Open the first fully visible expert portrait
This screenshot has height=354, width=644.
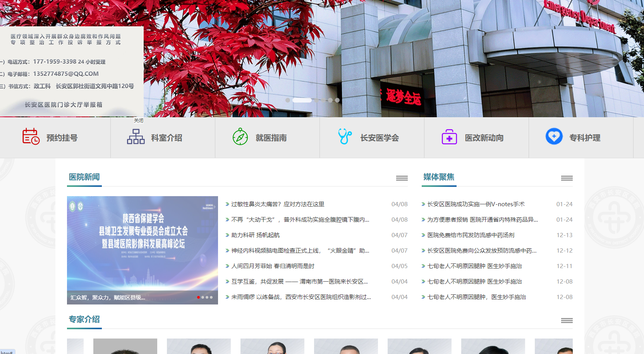click(x=125, y=346)
